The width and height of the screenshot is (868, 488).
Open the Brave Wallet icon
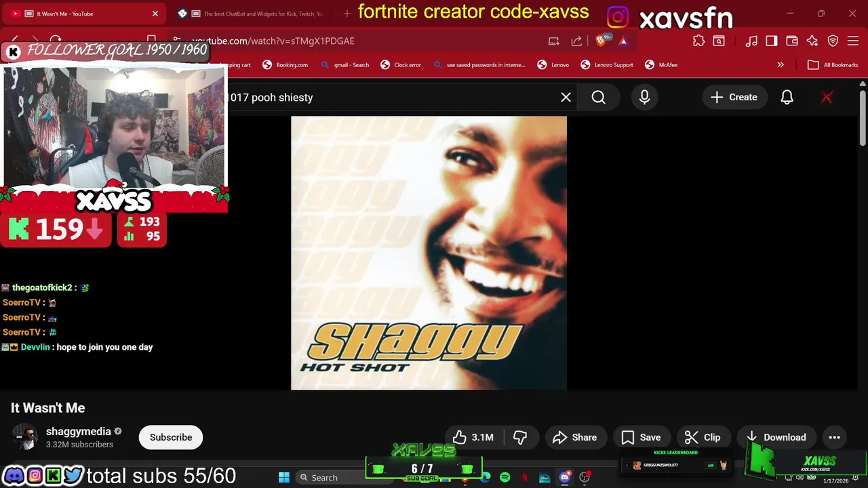point(792,41)
